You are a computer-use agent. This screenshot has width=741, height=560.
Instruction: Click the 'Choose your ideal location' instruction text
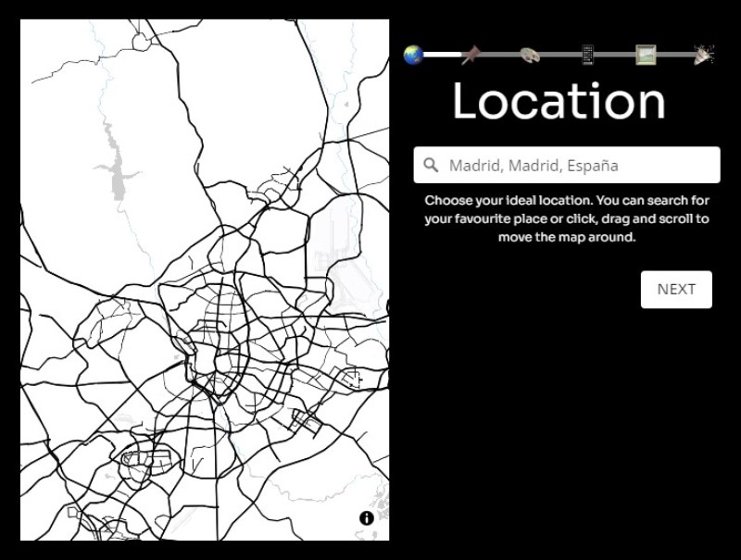(x=567, y=218)
